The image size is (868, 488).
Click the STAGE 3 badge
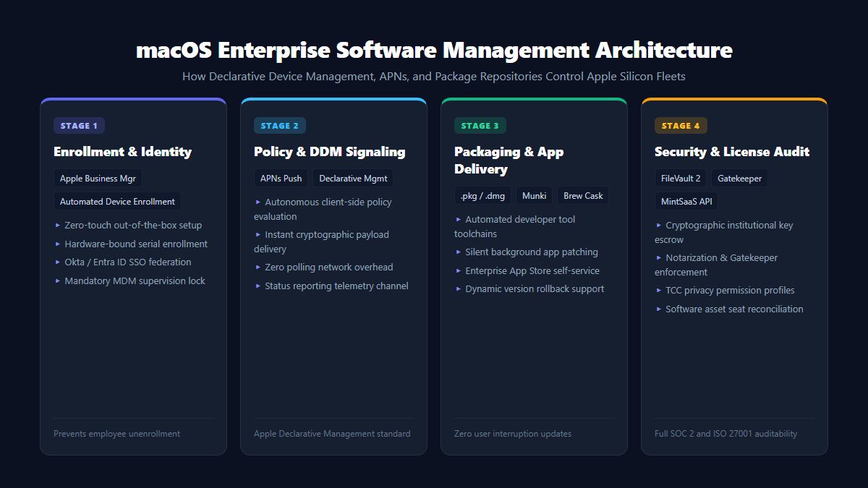(x=480, y=126)
